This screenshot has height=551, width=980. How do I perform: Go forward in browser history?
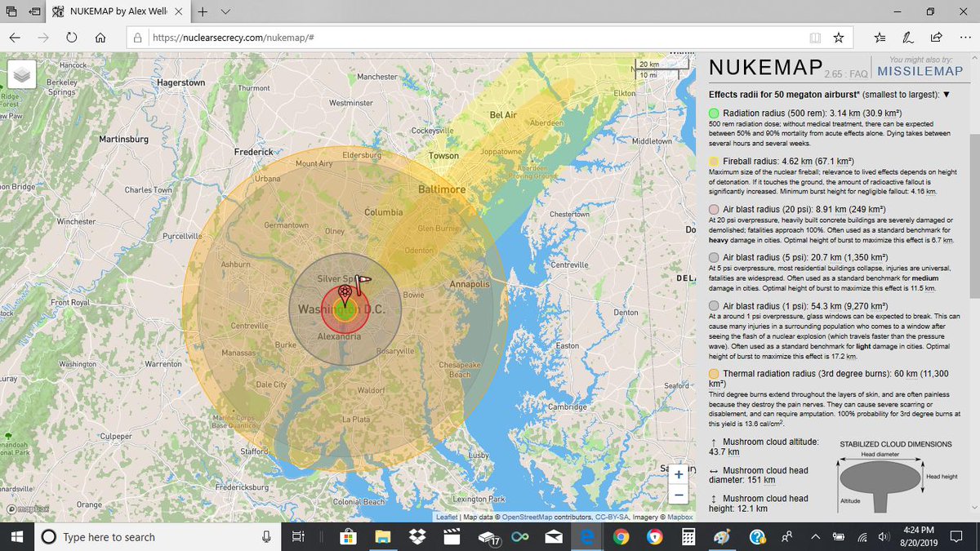pos(43,38)
